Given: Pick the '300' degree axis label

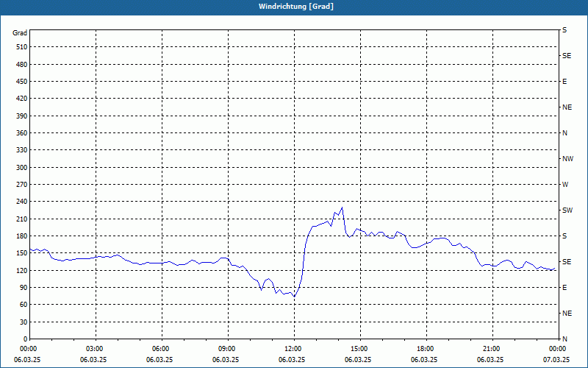Looking at the screenshot, I should (22, 168).
